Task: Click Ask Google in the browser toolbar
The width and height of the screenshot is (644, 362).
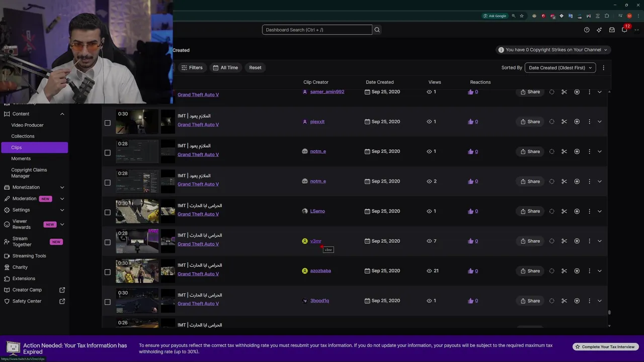Action: (495, 16)
